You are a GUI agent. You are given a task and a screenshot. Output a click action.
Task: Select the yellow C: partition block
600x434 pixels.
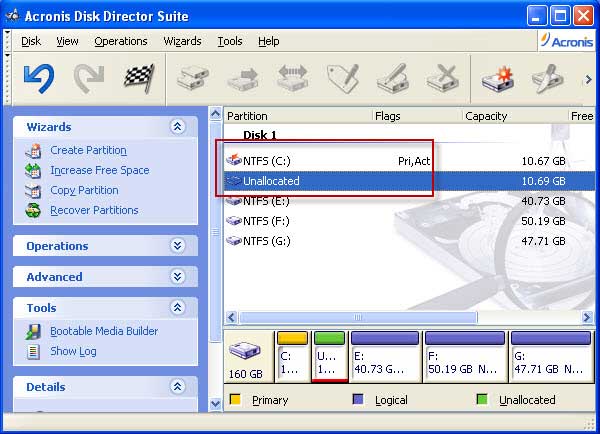point(292,357)
